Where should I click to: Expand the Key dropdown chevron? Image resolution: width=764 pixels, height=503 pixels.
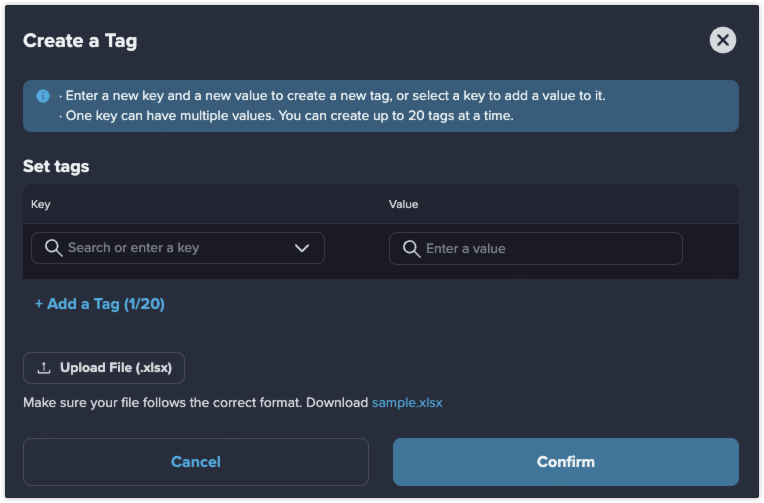pos(302,248)
